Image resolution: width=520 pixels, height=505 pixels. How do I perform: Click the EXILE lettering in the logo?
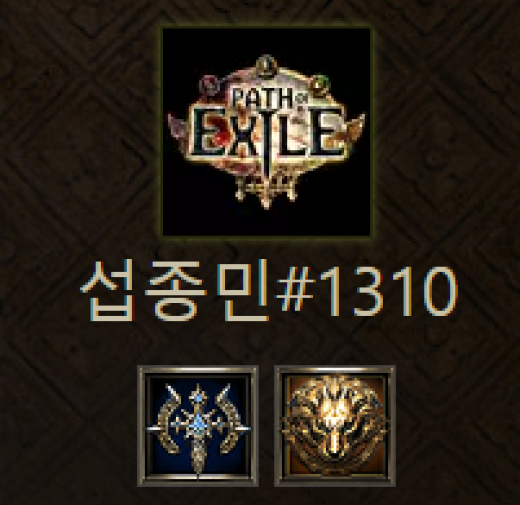(x=266, y=135)
